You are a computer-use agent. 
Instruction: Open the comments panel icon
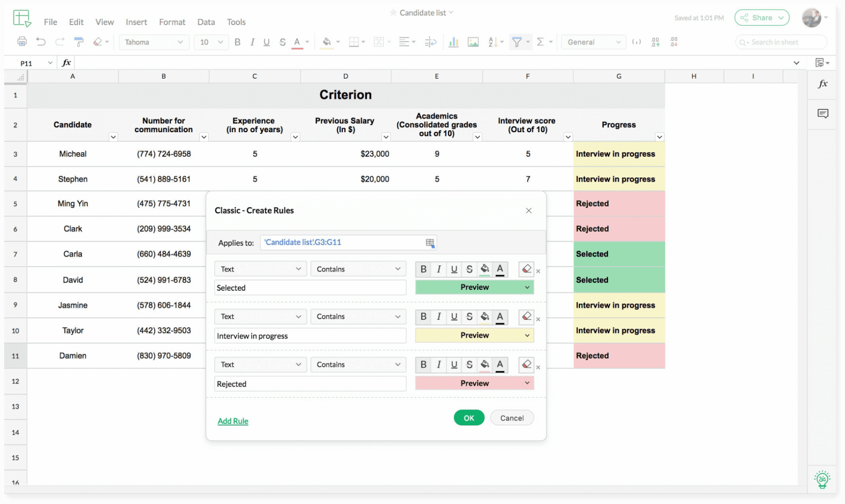click(823, 113)
